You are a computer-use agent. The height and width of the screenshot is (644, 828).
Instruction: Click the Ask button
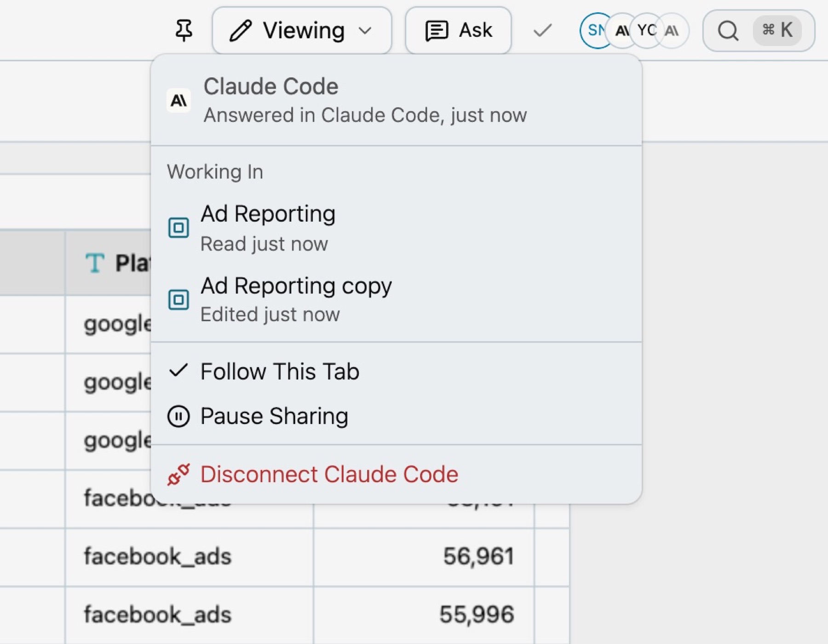coord(458,30)
